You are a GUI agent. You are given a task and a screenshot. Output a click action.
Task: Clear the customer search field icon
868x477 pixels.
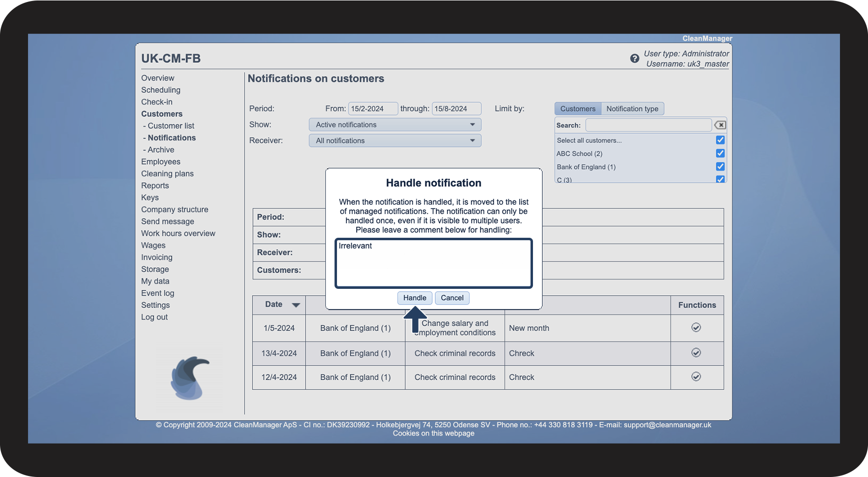tap(720, 125)
